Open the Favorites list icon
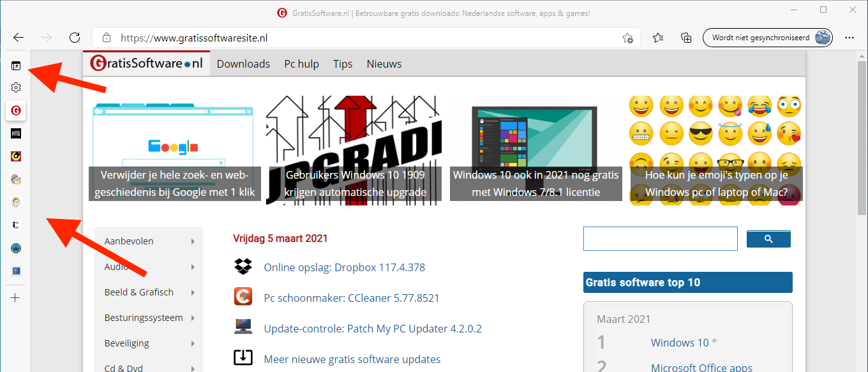868x372 pixels. [659, 38]
